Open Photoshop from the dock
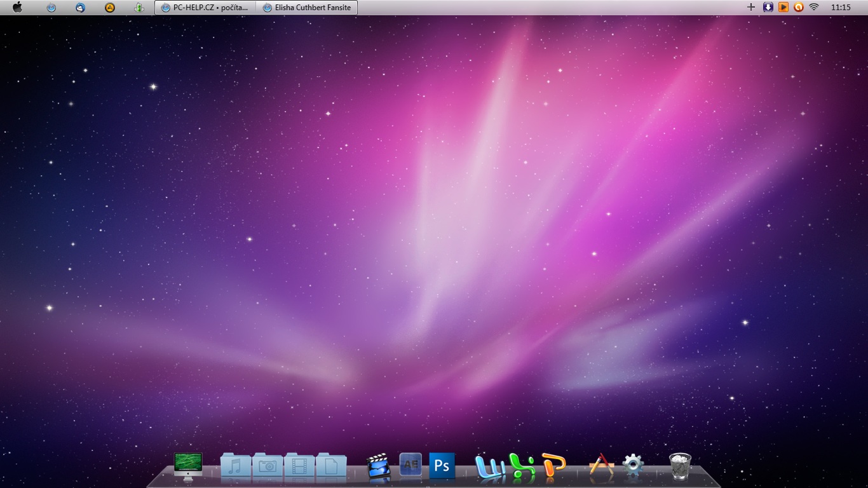Image resolution: width=868 pixels, height=488 pixels. pos(442,466)
